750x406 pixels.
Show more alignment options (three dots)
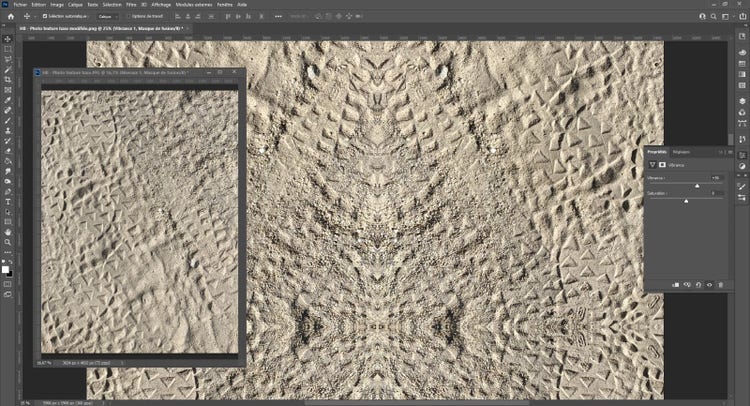pos(278,16)
